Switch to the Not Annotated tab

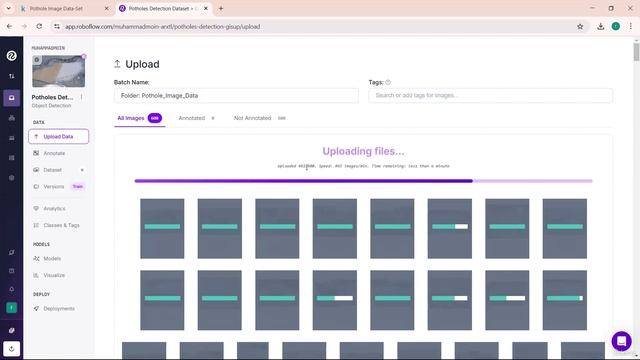tap(260, 118)
